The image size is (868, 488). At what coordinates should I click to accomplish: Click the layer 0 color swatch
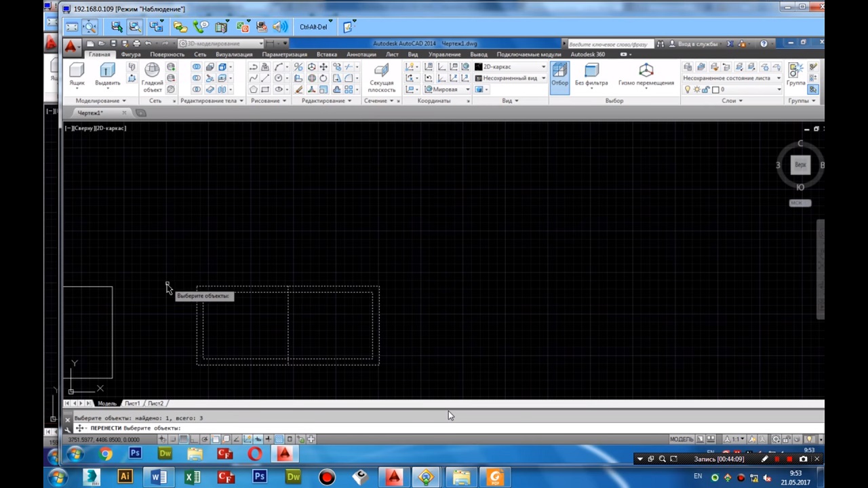pos(715,89)
